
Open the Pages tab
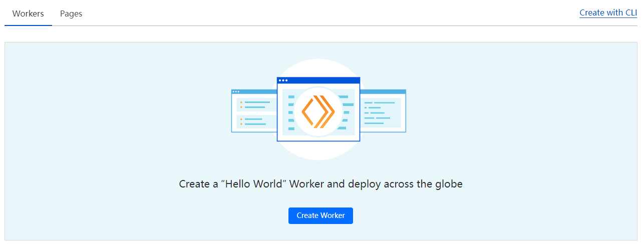coord(71,13)
